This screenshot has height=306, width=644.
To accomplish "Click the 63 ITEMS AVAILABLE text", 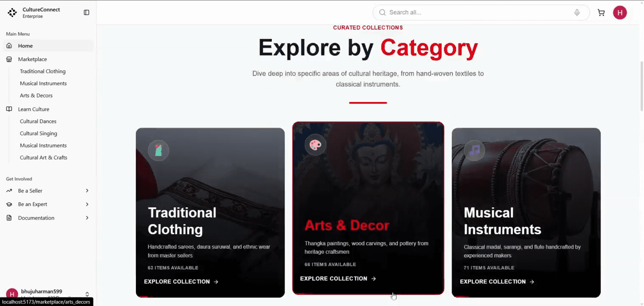I will 173,268.
